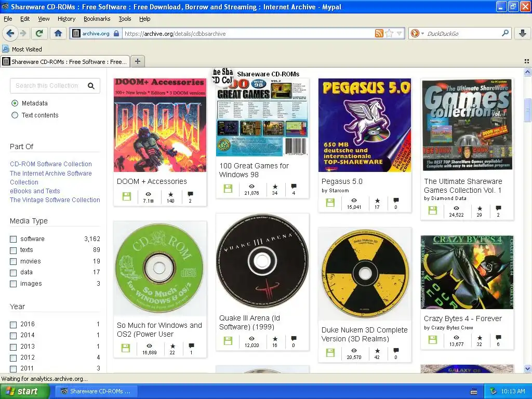Click the Most Visited bookmarks icon
Screen dimensions: 532x399
point(5,49)
